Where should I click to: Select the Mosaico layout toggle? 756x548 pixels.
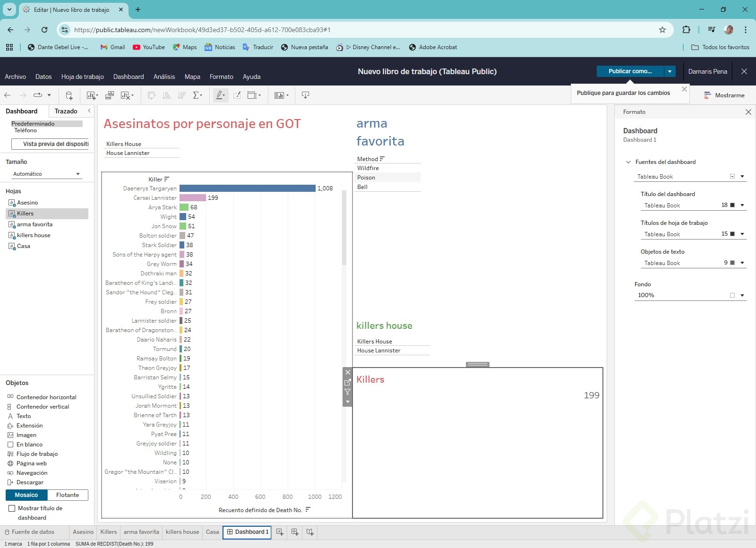[x=26, y=495]
